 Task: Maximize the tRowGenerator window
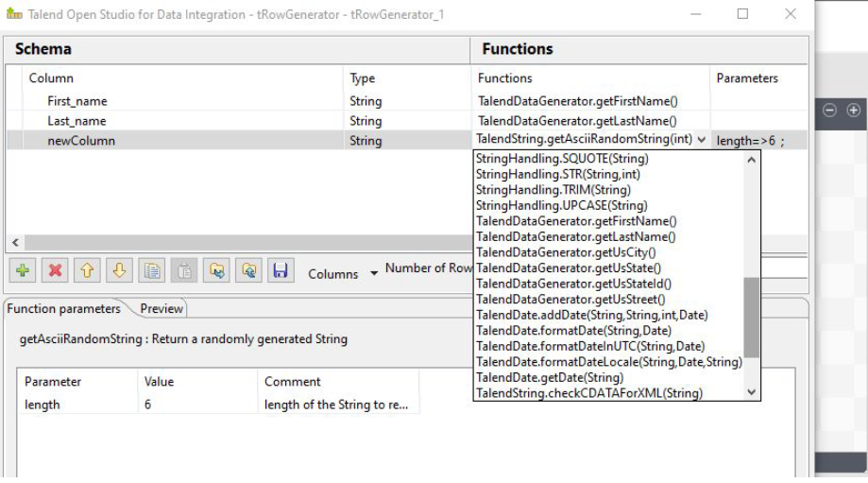tap(743, 14)
